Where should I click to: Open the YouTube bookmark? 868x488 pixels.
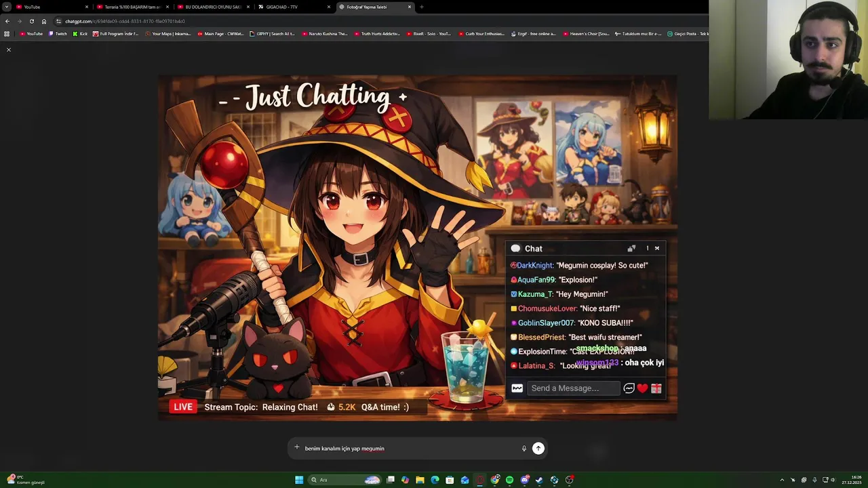click(x=31, y=33)
